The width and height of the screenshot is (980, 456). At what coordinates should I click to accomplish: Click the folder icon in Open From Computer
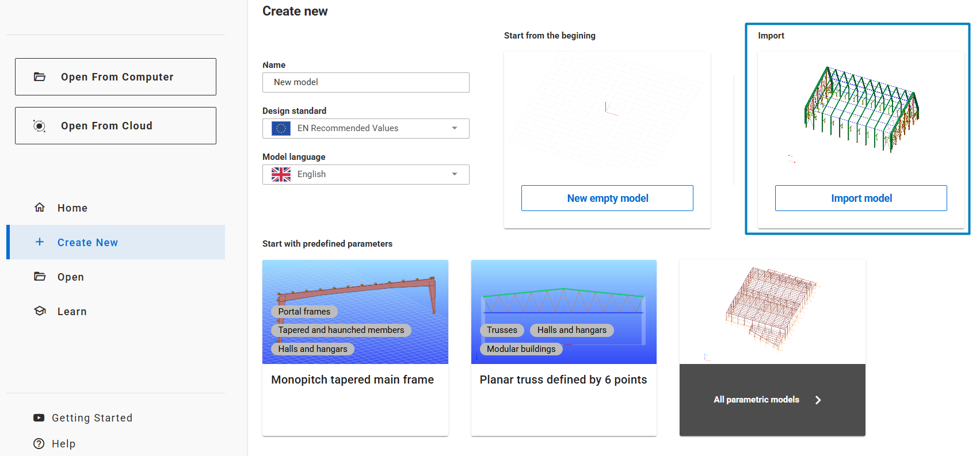[x=40, y=77]
